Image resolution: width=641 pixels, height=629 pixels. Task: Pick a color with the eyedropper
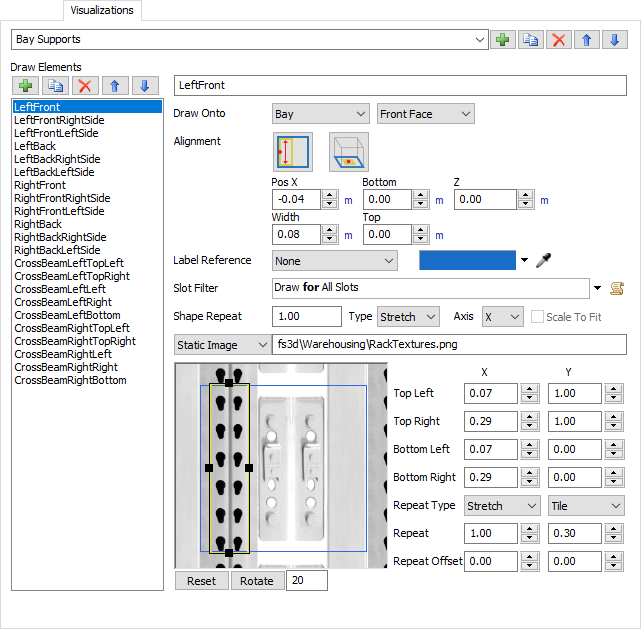(x=543, y=261)
